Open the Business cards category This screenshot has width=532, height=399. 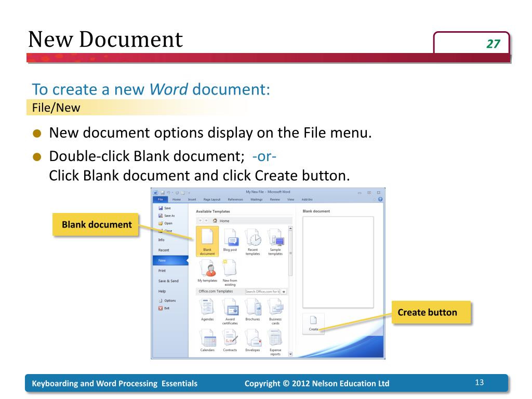coord(275,311)
